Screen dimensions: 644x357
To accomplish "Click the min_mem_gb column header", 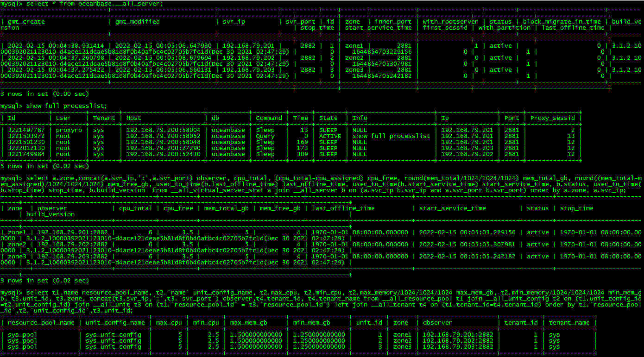I will (x=312, y=323).
